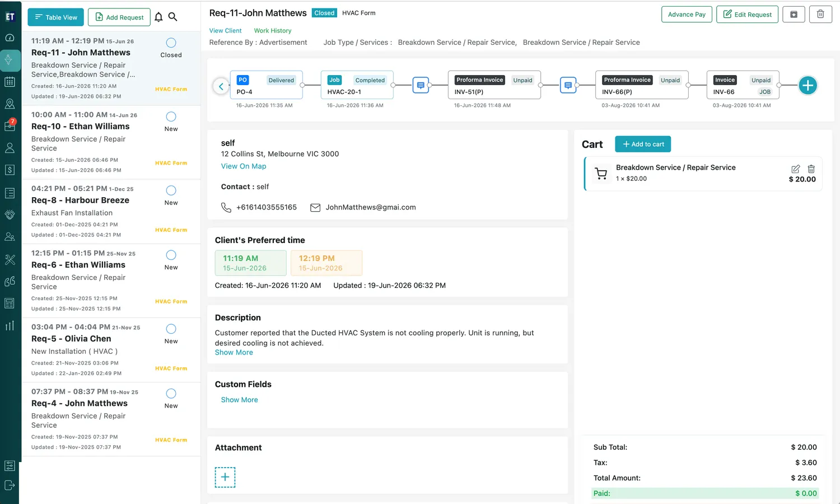Expand the Description with Show More
This screenshot has width=840, height=504.
tap(234, 352)
